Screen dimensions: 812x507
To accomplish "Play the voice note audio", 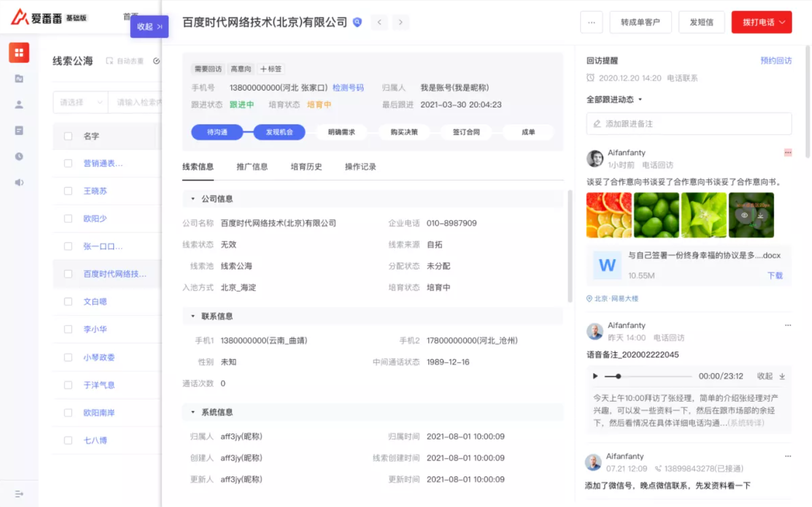I will pyautogui.click(x=595, y=376).
